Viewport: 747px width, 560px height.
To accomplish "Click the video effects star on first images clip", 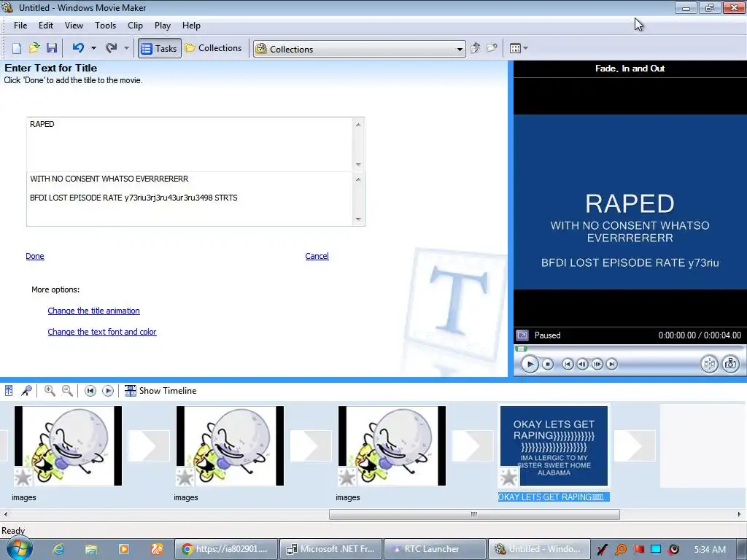I will click(23, 476).
